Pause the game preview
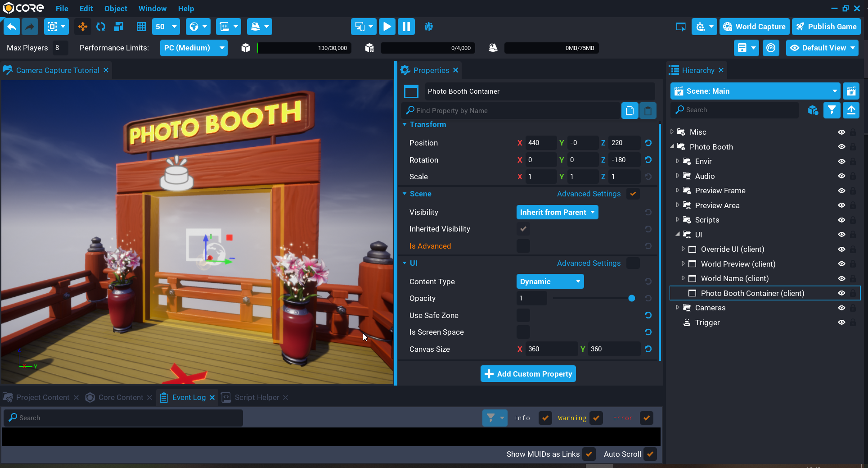The height and width of the screenshot is (468, 868). [406, 27]
